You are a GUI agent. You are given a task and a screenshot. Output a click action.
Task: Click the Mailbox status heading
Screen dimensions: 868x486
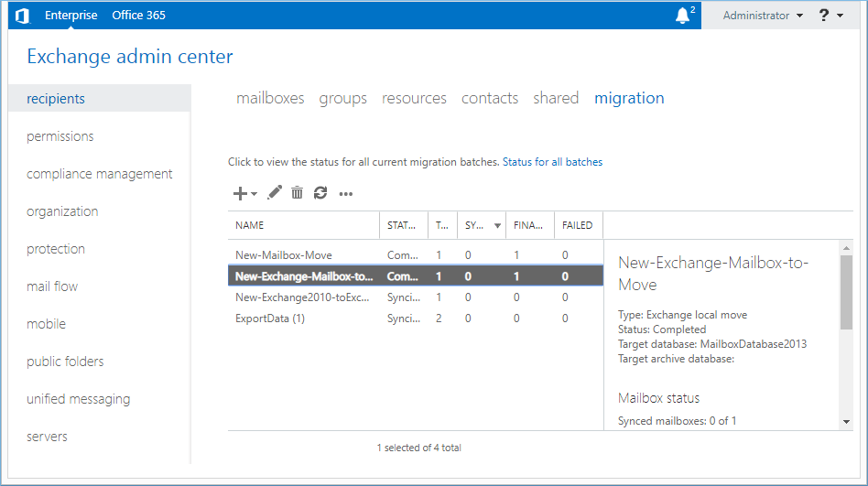point(658,398)
